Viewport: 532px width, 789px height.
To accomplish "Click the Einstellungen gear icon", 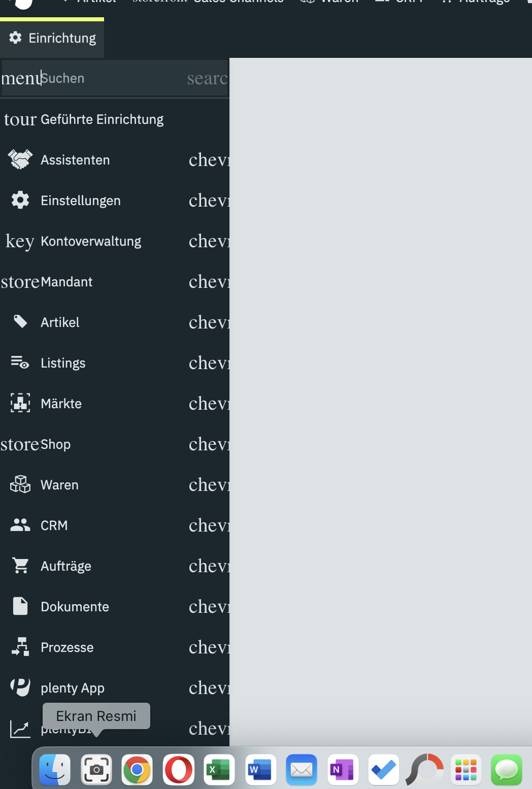I will click(x=20, y=200).
